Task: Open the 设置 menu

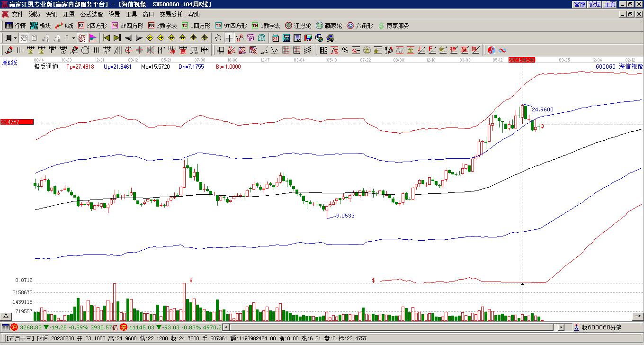Action: tap(114, 15)
